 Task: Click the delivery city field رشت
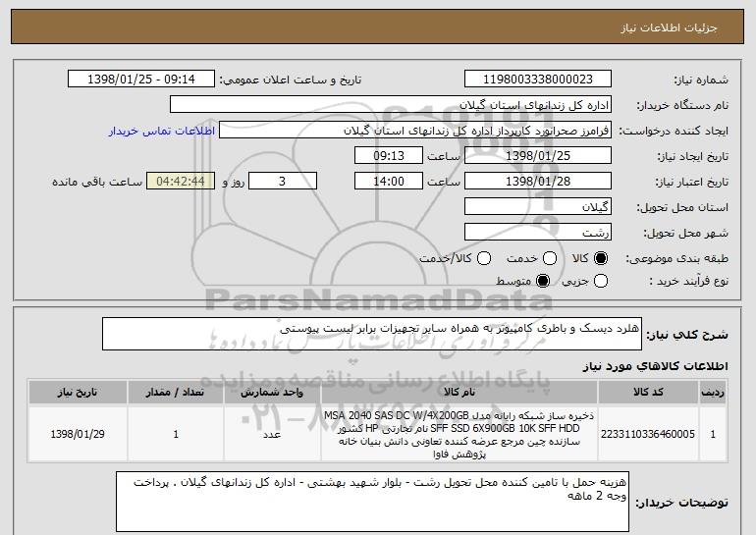(x=538, y=233)
